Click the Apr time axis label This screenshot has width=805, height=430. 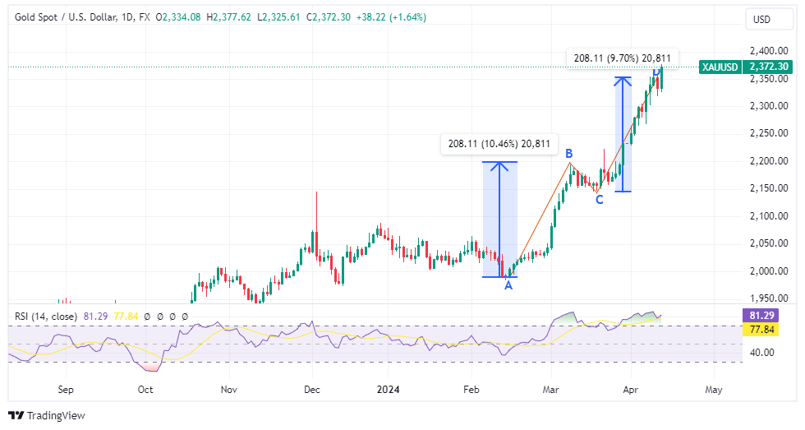coord(630,389)
